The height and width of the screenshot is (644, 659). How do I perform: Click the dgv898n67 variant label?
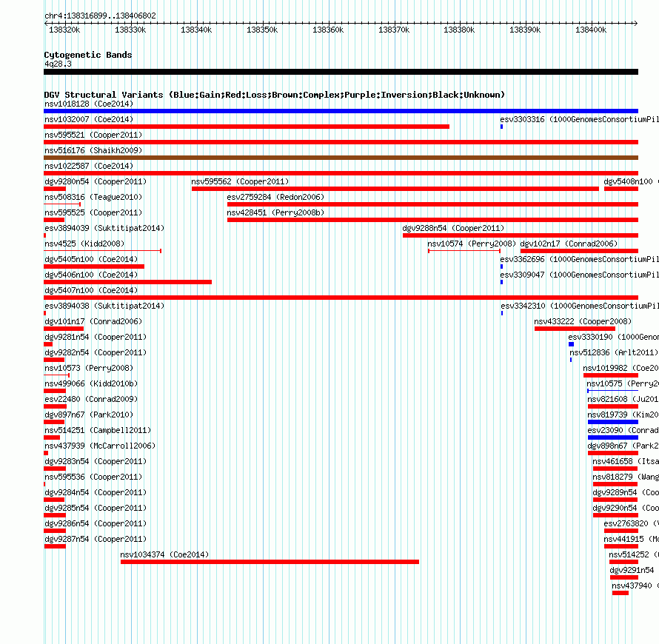[623, 446]
